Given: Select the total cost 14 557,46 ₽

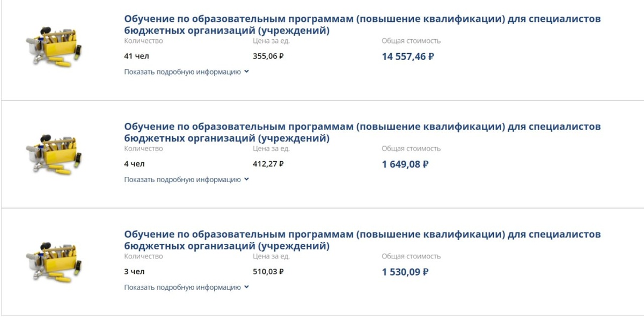Looking at the screenshot, I should pos(407,55).
